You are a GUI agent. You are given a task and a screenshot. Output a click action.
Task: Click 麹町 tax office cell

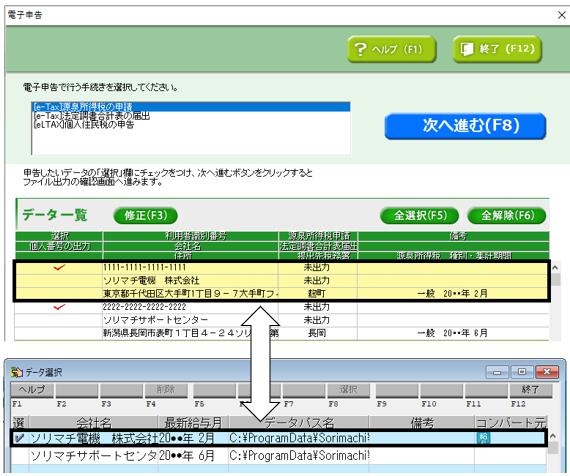(x=317, y=293)
